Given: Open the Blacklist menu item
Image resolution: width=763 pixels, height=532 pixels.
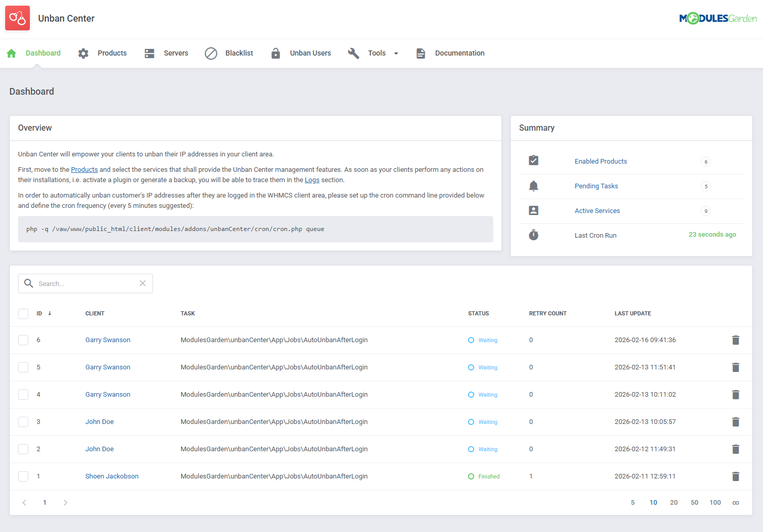Looking at the screenshot, I should tap(239, 54).
